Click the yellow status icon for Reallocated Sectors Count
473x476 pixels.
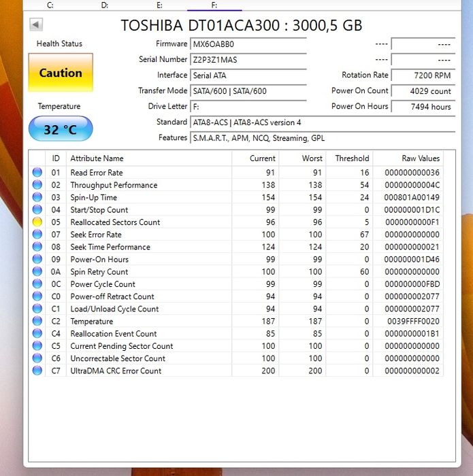(37, 222)
